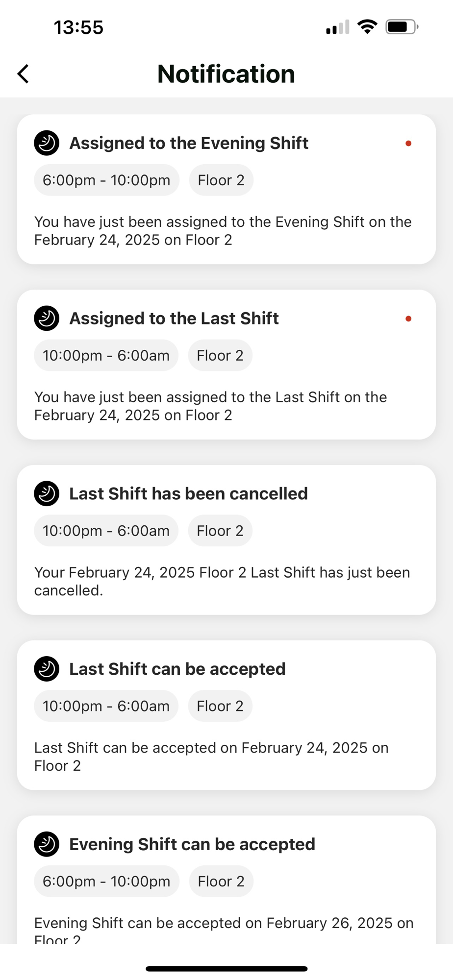Open the Assigned to the Evening Shift notification
This screenshot has width=453, height=980.
point(189,143)
